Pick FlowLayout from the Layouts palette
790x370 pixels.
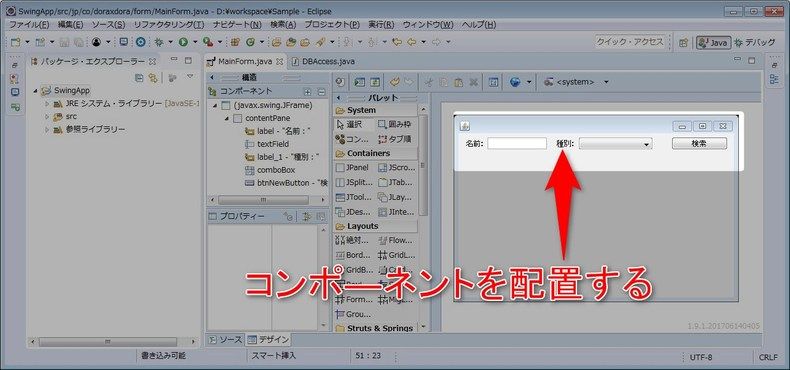pyautogui.click(x=396, y=240)
